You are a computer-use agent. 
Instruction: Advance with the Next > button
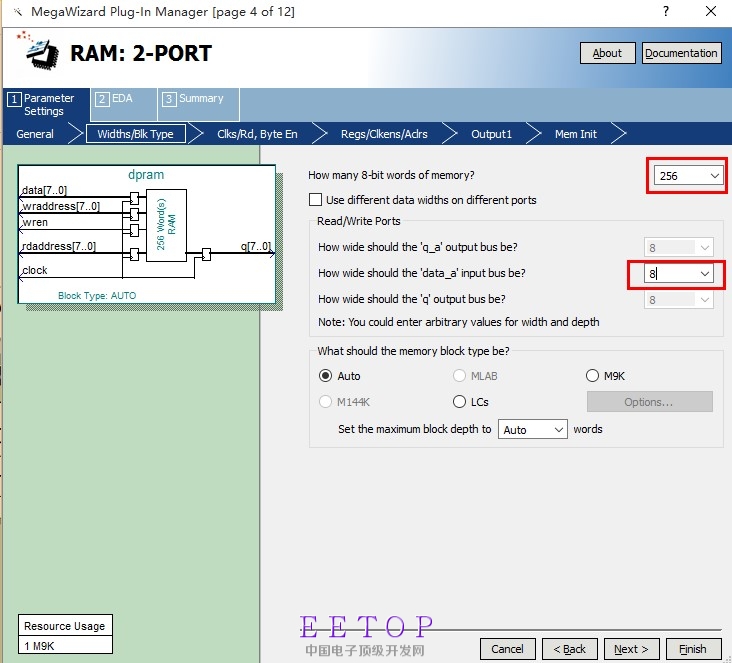pyautogui.click(x=631, y=649)
